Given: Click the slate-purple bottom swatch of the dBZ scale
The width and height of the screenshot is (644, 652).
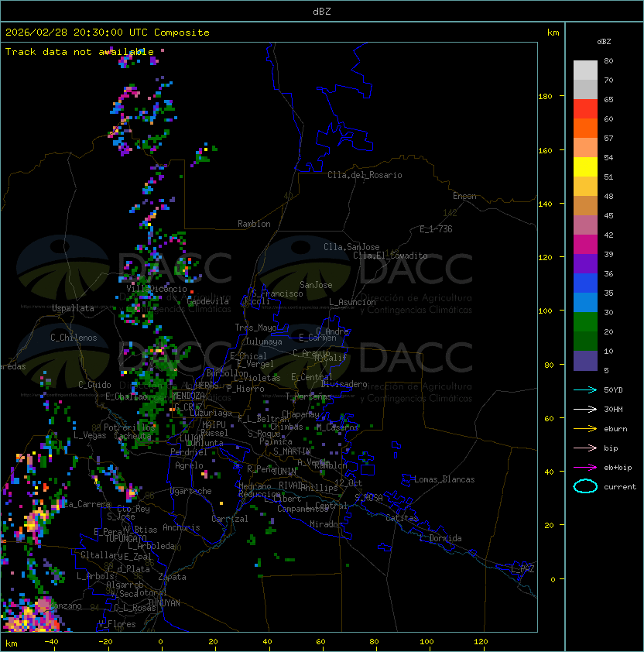Looking at the screenshot, I should tap(585, 361).
